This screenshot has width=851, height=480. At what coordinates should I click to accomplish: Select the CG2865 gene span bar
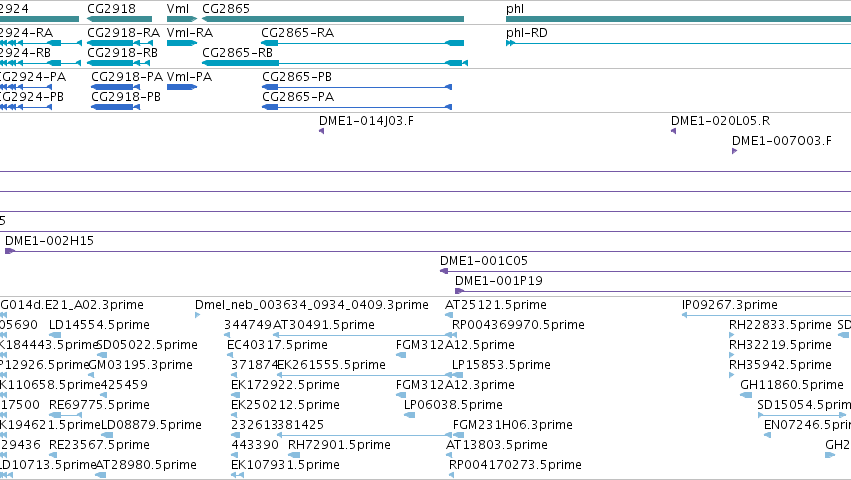point(333,20)
